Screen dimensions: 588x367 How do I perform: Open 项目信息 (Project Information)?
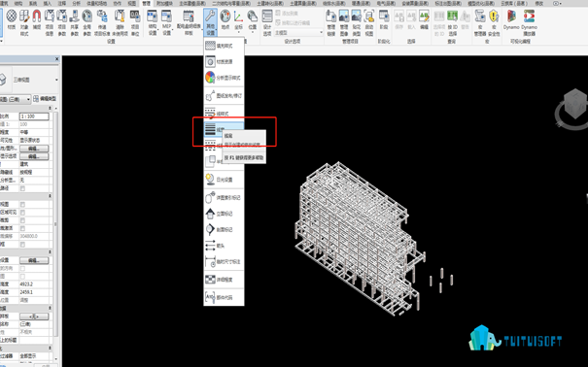(50, 22)
